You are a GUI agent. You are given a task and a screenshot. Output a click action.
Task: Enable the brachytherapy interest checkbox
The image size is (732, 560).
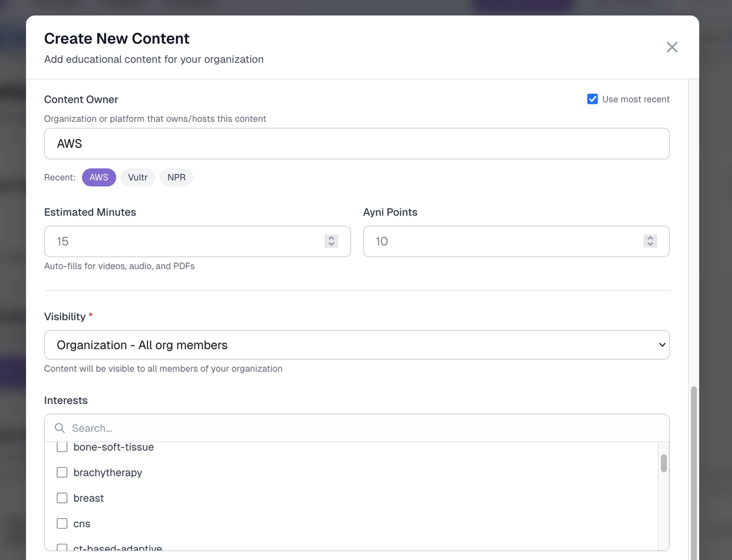click(x=62, y=472)
